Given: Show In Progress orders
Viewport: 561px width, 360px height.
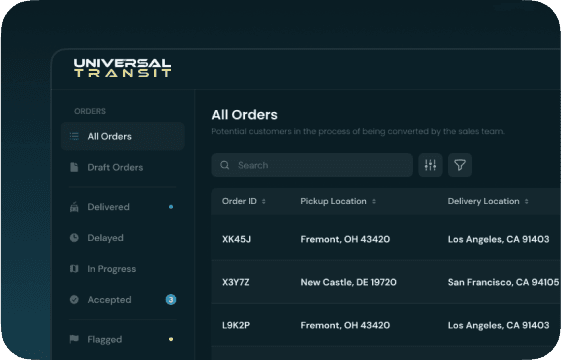Looking at the screenshot, I should click(112, 269).
